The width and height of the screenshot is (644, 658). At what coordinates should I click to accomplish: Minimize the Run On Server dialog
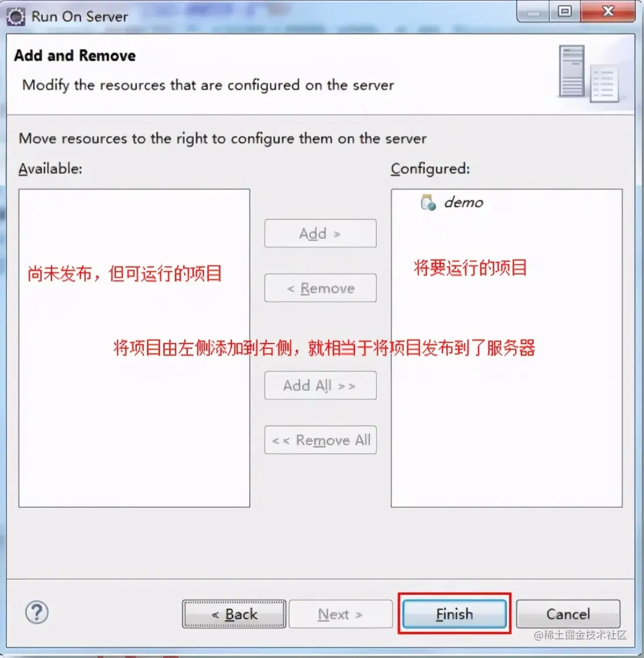(x=533, y=12)
